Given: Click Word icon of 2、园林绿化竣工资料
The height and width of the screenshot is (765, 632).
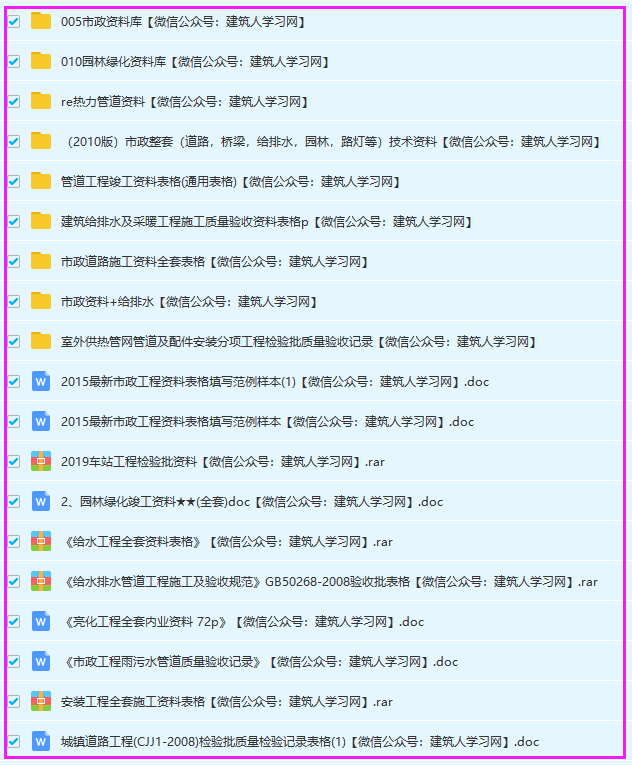Looking at the screenshot, I should coord(41,502).
